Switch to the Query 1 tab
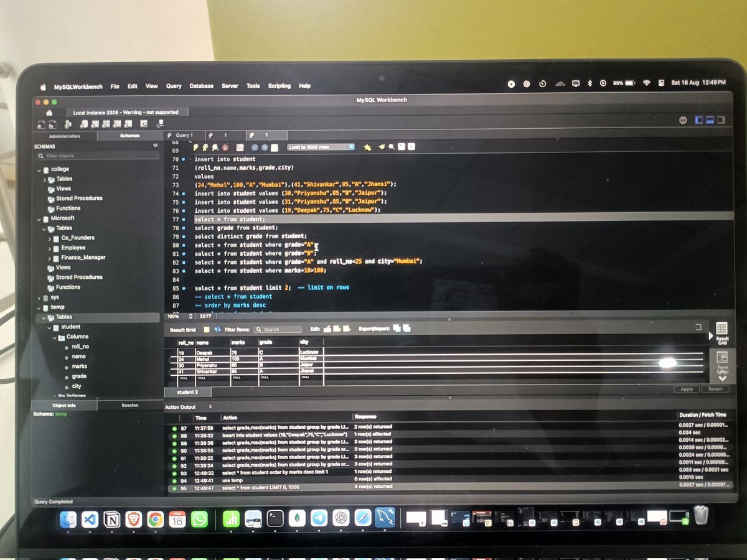 pos(184,135)
